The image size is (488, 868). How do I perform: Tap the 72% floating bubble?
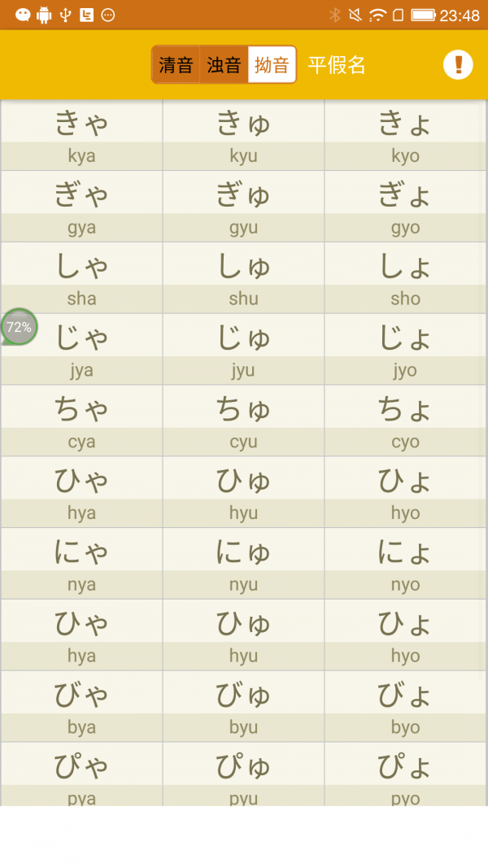click(x=19, y=327)
